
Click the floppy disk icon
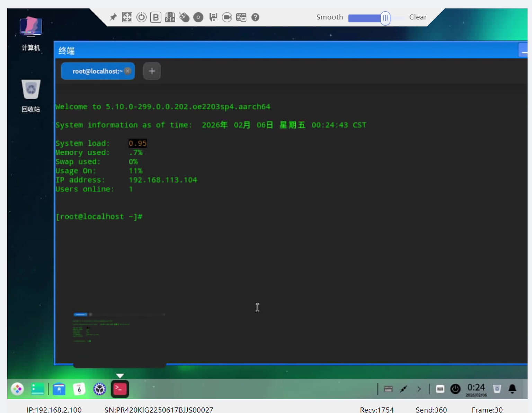coord(213,17)
